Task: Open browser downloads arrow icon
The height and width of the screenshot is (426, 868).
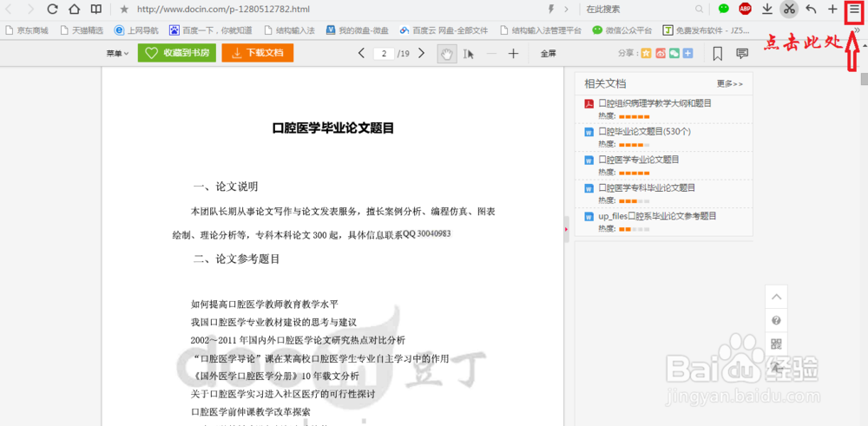Action: point(767,9)
